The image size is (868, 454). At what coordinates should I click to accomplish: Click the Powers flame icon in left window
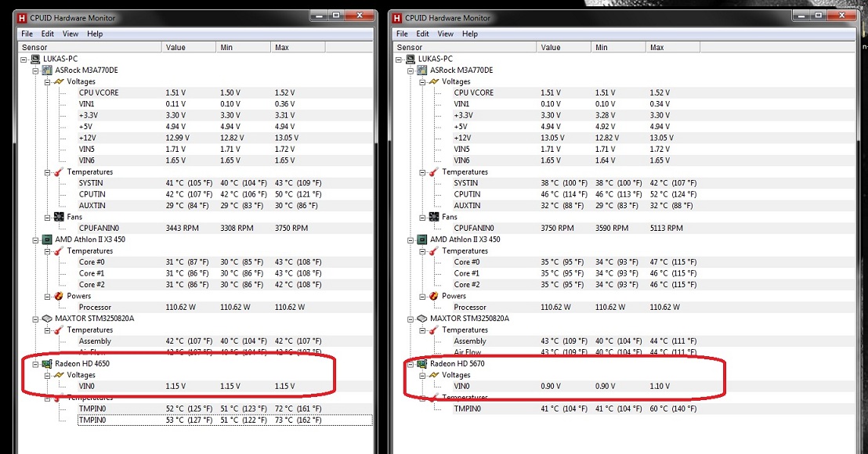pyautogui.click(x=60, y=296)
